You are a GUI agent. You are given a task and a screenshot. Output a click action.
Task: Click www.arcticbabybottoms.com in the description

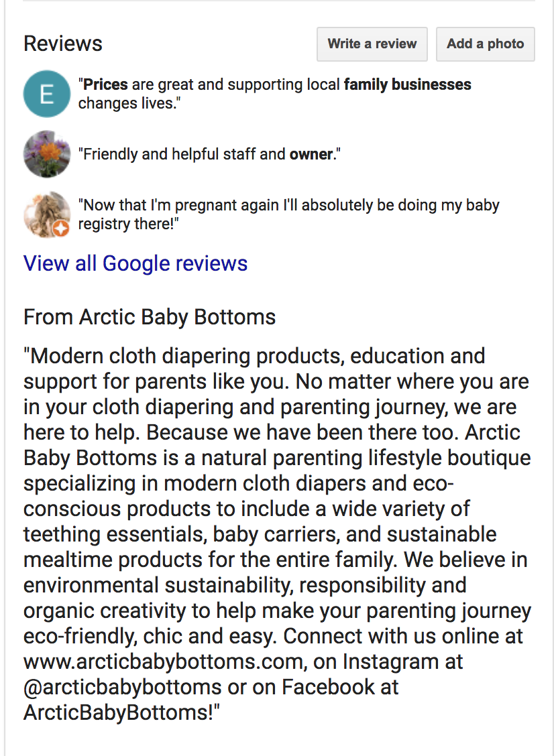(x=163, y=662)
